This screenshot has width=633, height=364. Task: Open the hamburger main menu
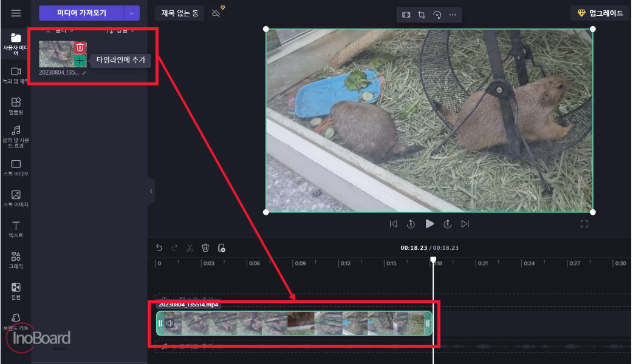(x=16, y=13)
